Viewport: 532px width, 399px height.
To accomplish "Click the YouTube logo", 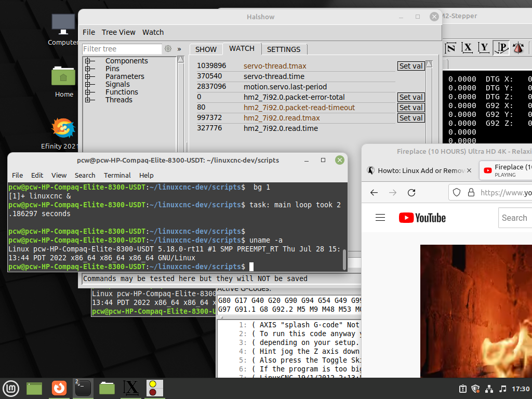I will pyautogui.click(x=422, y=218).
